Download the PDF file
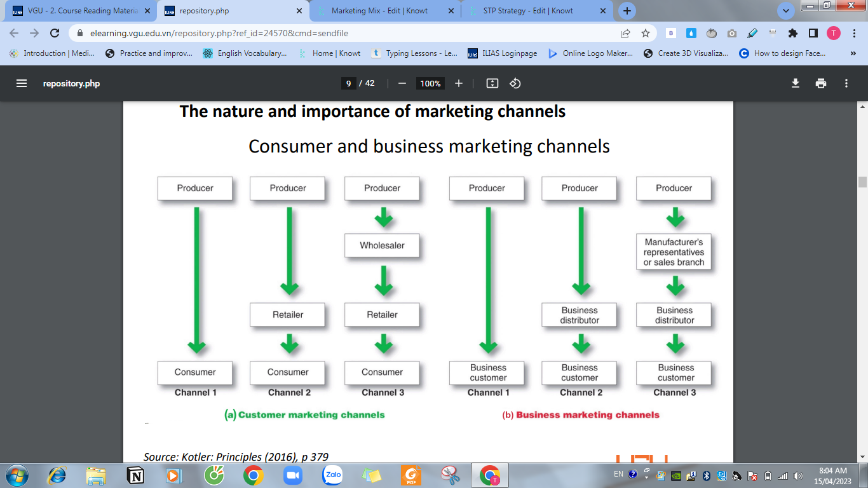868x488 pixels. [x=795, y=83]
